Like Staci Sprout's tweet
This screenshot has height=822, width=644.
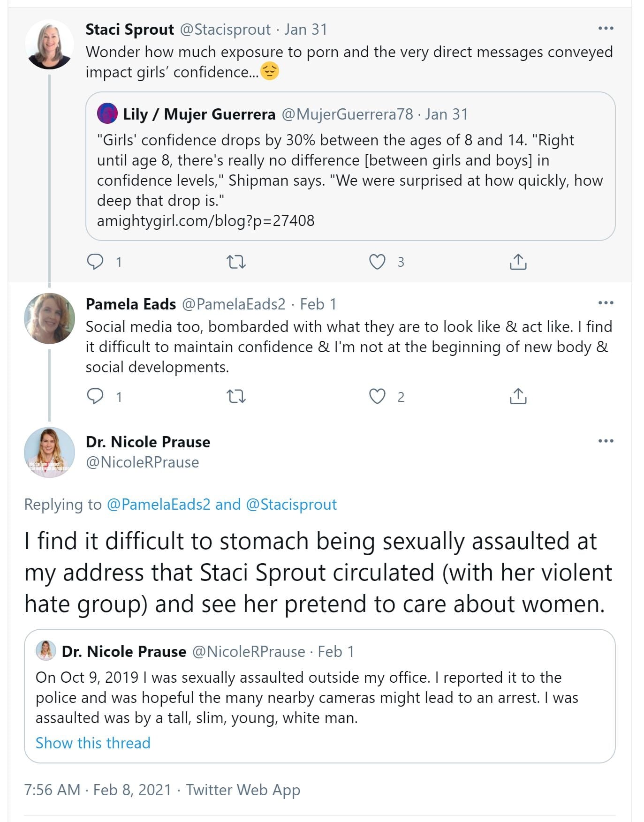[377, 262]
